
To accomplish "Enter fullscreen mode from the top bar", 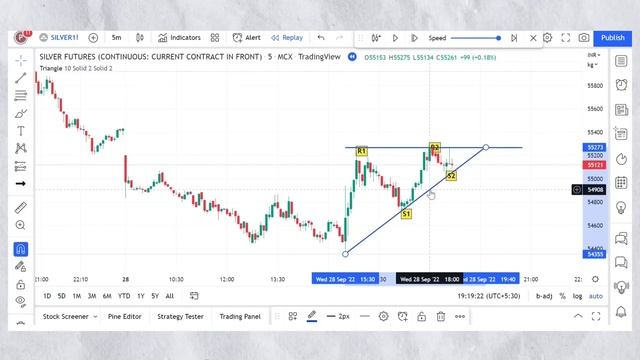I will pyautogui.click(x=565, y=38).
